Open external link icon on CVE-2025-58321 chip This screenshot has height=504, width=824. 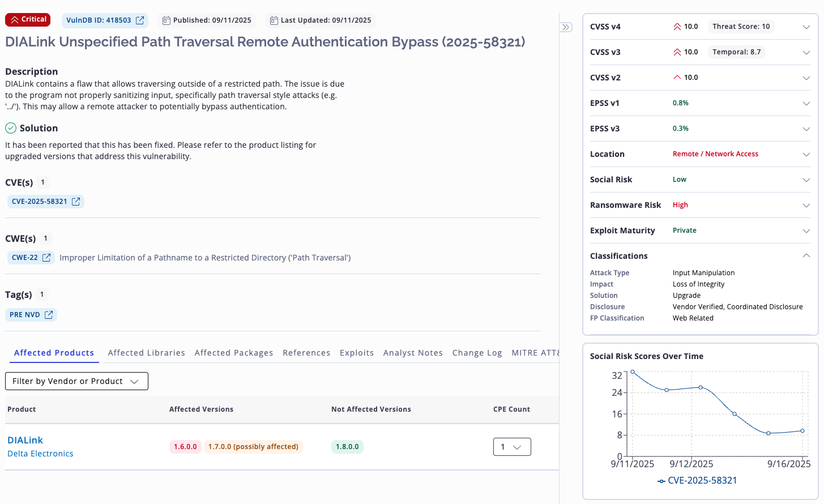(x=76, y=202)
